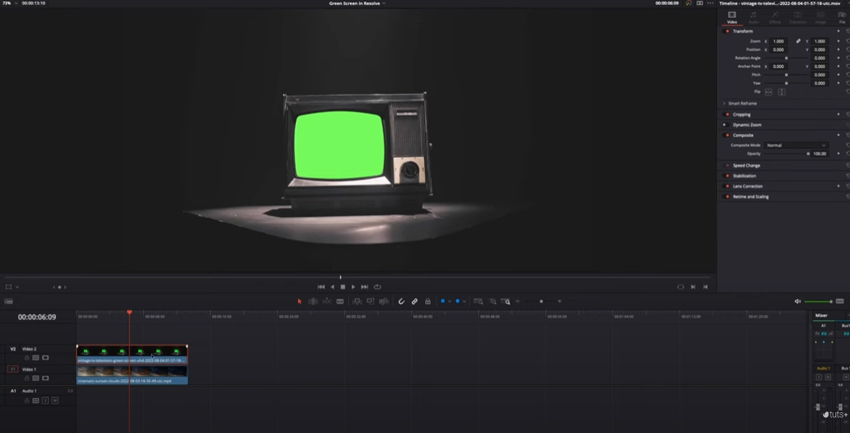The width and height of the screenshot is (850, 433).
Task: Adjust the Opacity slider
Action: 787,154
